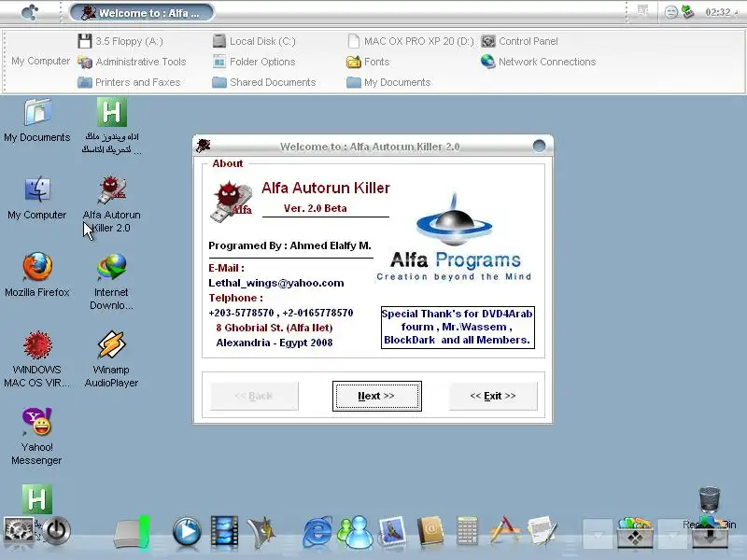Click the Next >> button

[x=377, y=396]
